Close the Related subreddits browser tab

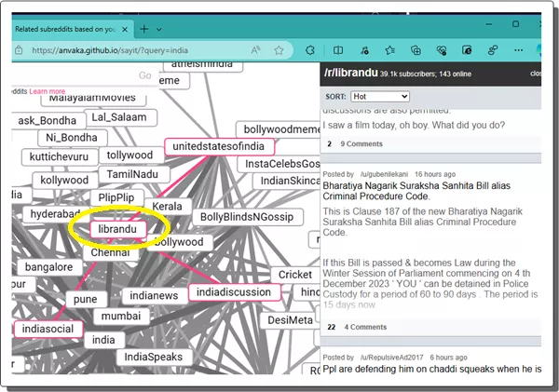pyautogui.click(x=125, y=29)
